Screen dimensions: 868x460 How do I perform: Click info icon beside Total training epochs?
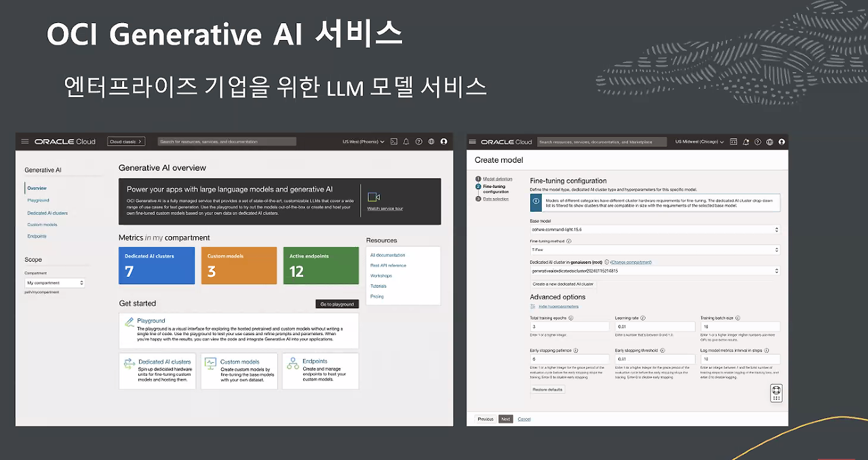coord(571,318)
